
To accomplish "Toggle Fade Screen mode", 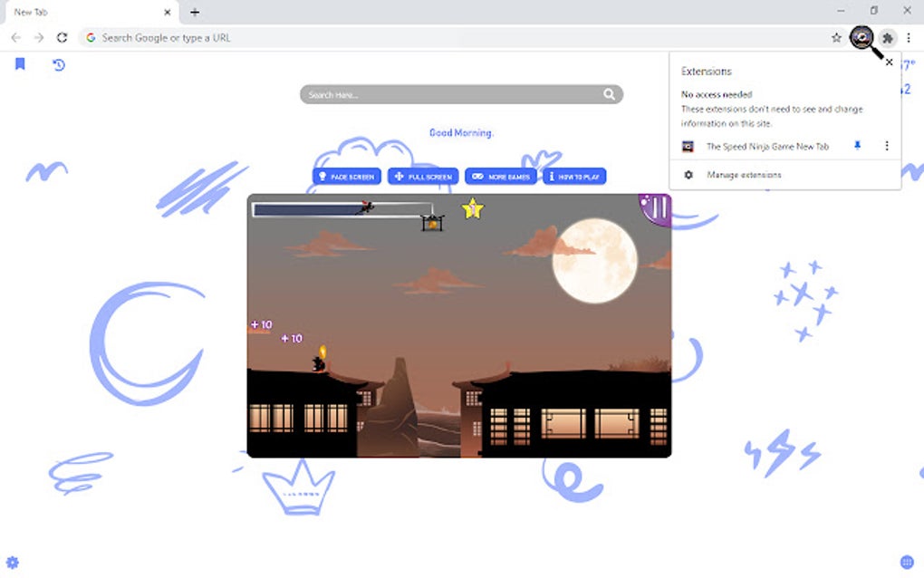I will click(x=346, y=177).
